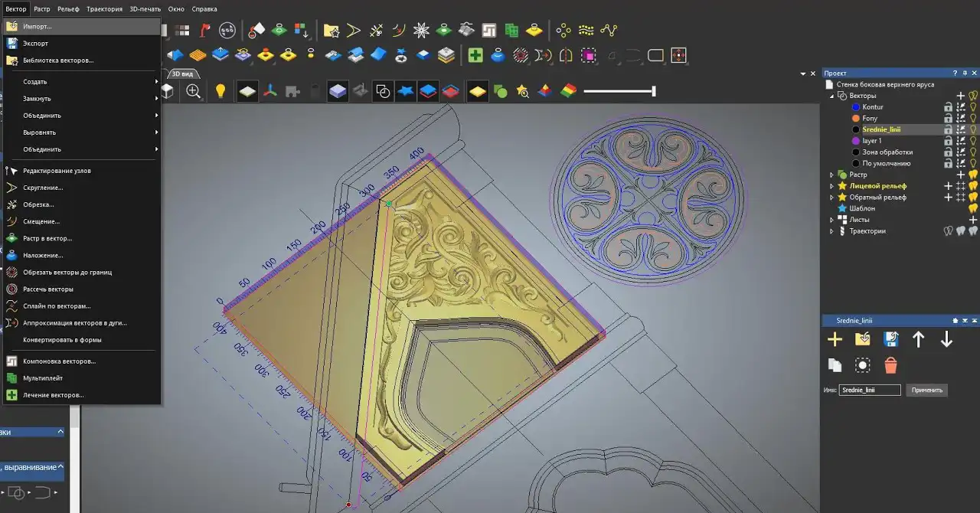Switch to the 3D вид tab
980x513 pixels.
[x=184, y=74]
